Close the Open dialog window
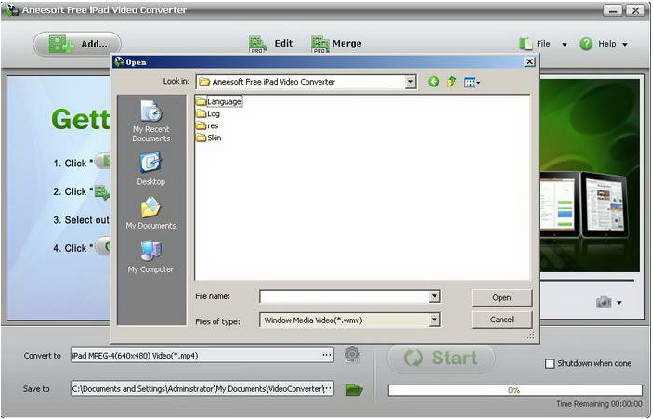Viewport: 653px width, 419px height. coord(529,62)
